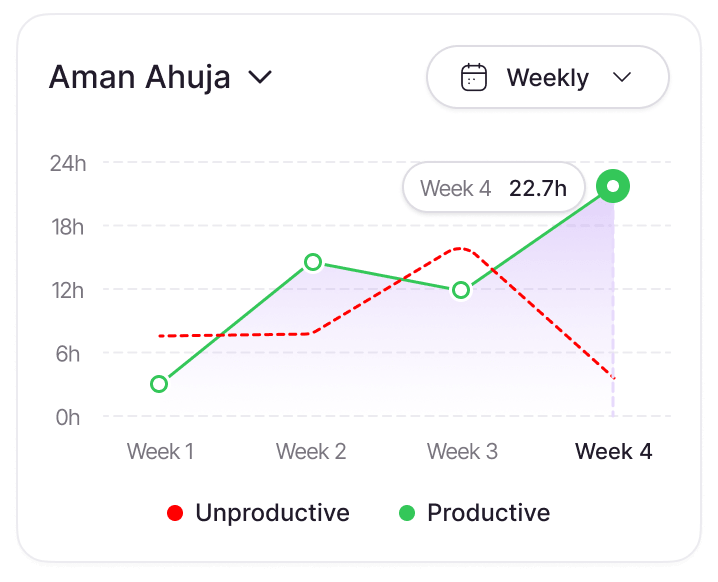Toggle the green Productive legend dot
This screenshot has height=582, width=718.
pos(407,513)
